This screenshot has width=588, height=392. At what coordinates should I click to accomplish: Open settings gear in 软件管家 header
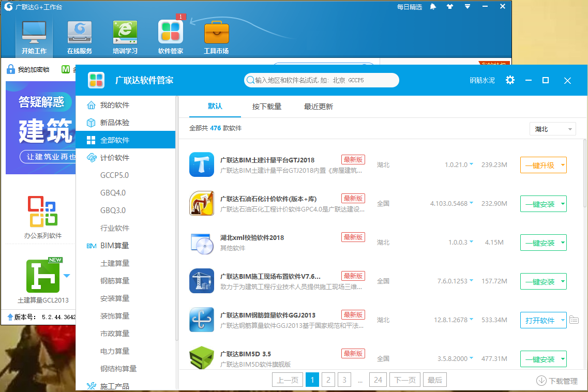[x=510, y=80]
